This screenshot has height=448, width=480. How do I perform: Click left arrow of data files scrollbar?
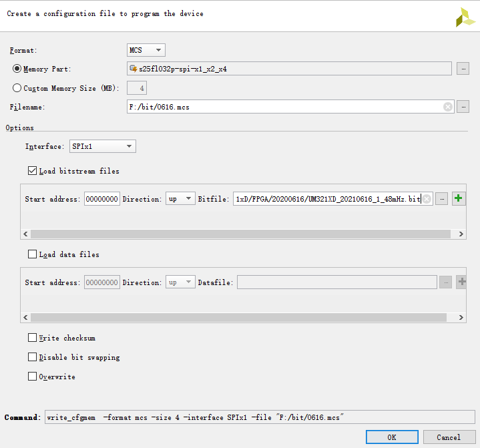25,317
